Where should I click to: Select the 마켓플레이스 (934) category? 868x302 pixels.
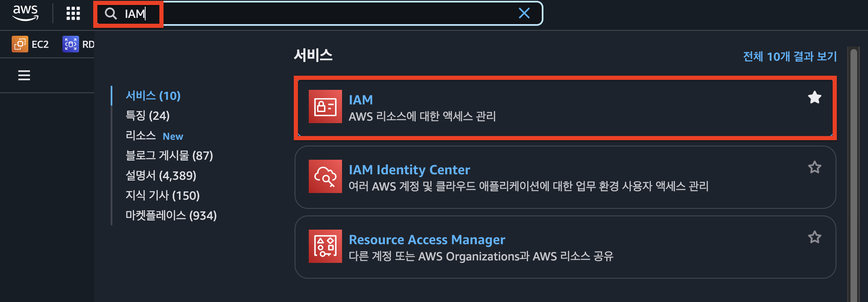[x=171, y=215]
